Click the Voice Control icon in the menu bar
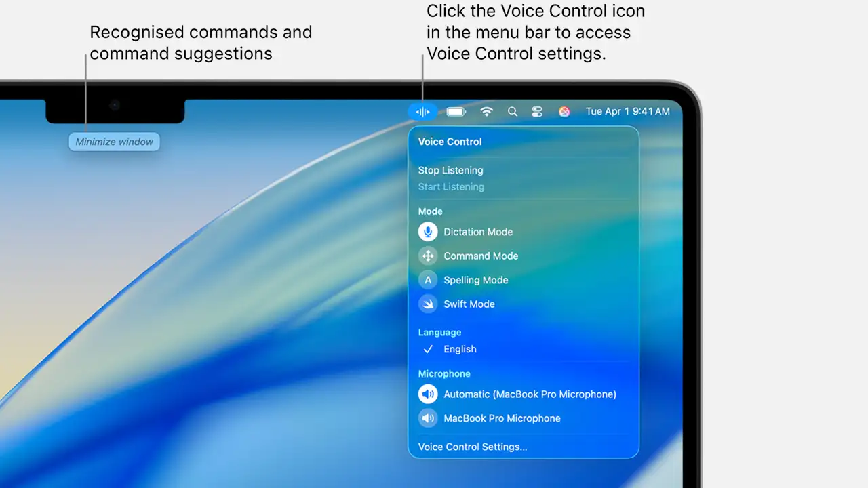 [x=422, y=111]
